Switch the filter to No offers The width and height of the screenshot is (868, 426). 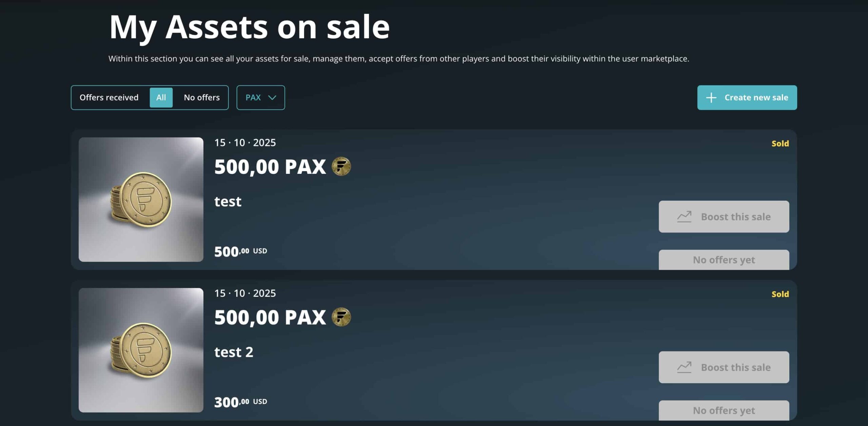coord(201,98)
